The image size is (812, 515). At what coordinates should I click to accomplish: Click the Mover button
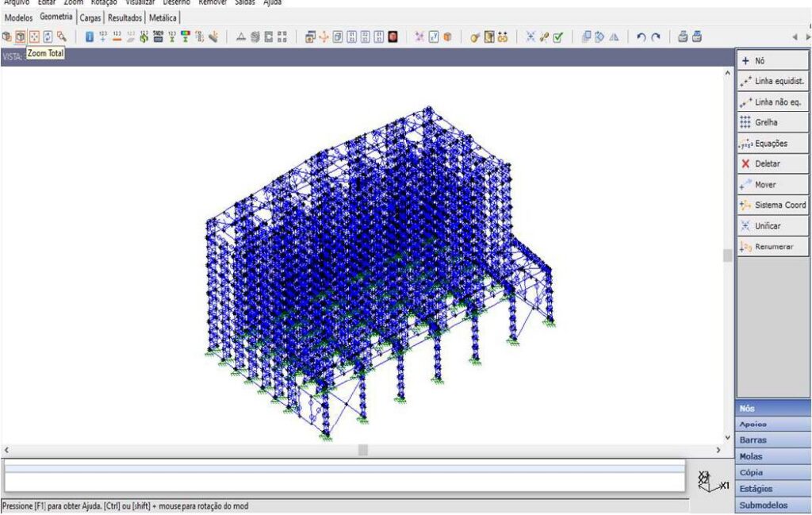coord(772,184)
